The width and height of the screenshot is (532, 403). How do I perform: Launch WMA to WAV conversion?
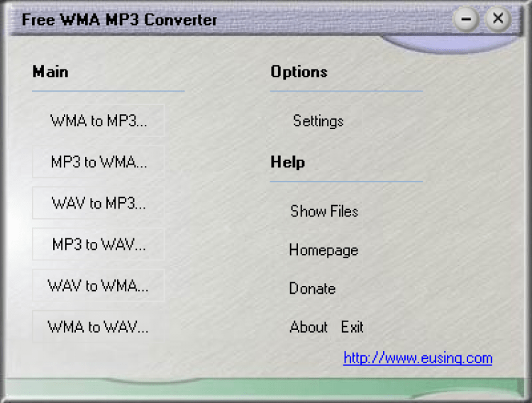(x=99, y=327)
